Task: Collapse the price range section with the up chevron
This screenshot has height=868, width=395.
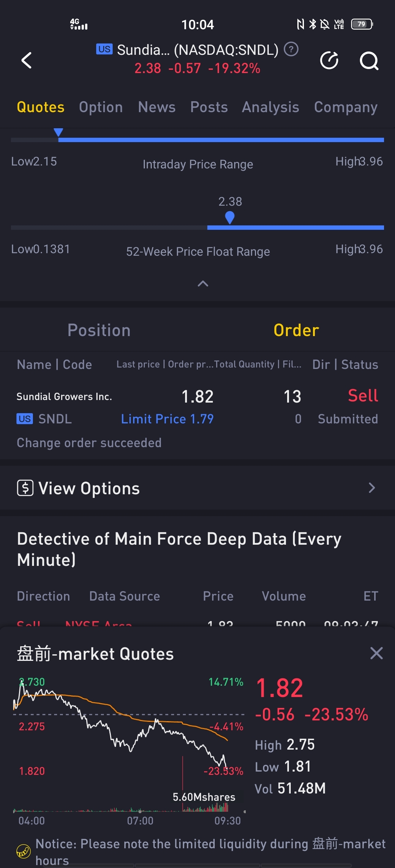Action: pos(203,283)
